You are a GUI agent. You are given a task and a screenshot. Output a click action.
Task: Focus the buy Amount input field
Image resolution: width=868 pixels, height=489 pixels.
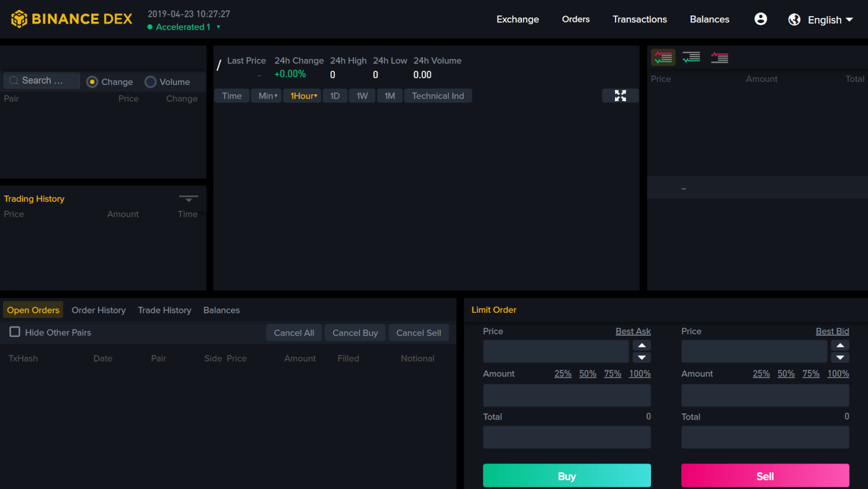coord(567,395)
